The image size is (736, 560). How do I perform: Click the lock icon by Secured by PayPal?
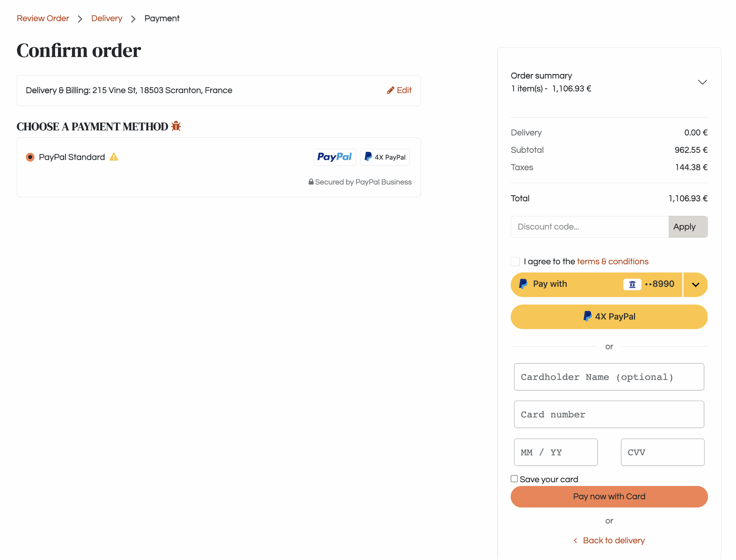click(311, 182)
